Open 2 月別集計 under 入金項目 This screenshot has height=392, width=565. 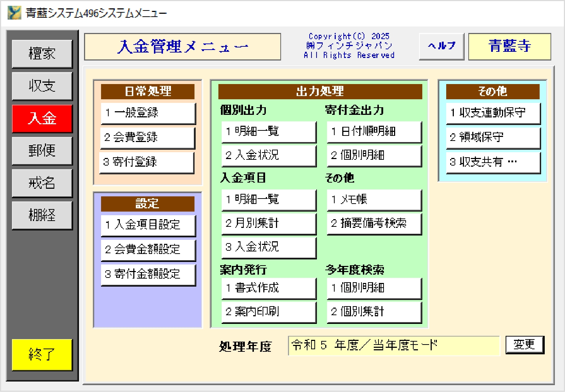268,223
